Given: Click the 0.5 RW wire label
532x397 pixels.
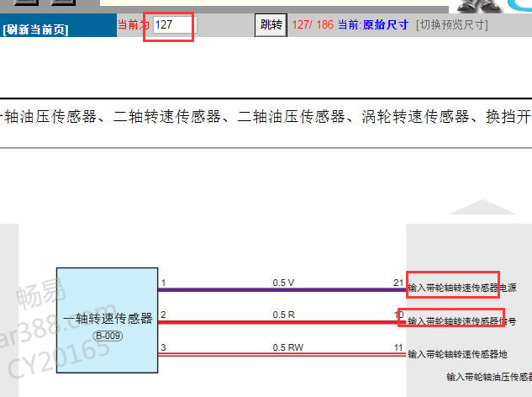Looking at the screenshot, I should tap(287, 347).
